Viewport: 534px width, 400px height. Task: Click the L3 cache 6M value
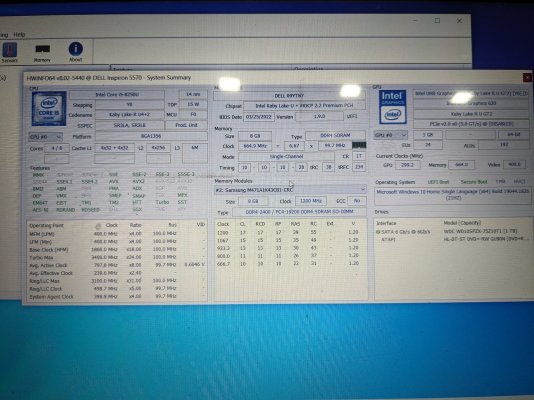pos(194,153)
